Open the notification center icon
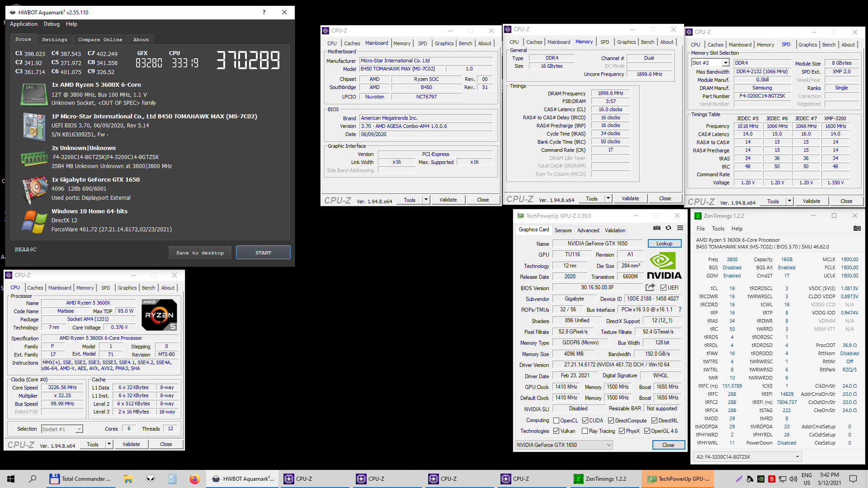 853,479
